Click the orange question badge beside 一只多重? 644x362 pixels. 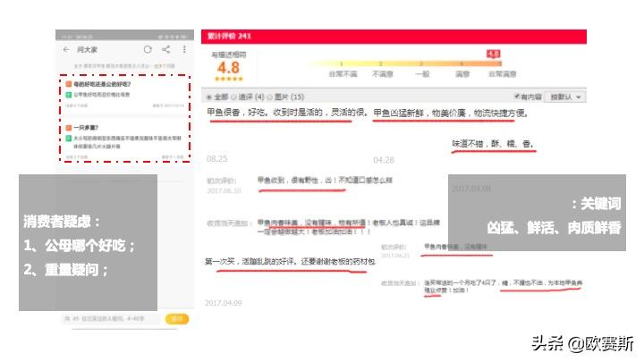click(69, 128)
